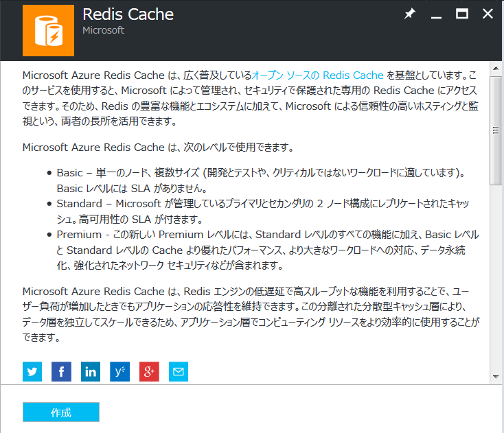504x433 pixels.
Task: Share via the LinkedIn icon
Action: click(x=91, y=372)
